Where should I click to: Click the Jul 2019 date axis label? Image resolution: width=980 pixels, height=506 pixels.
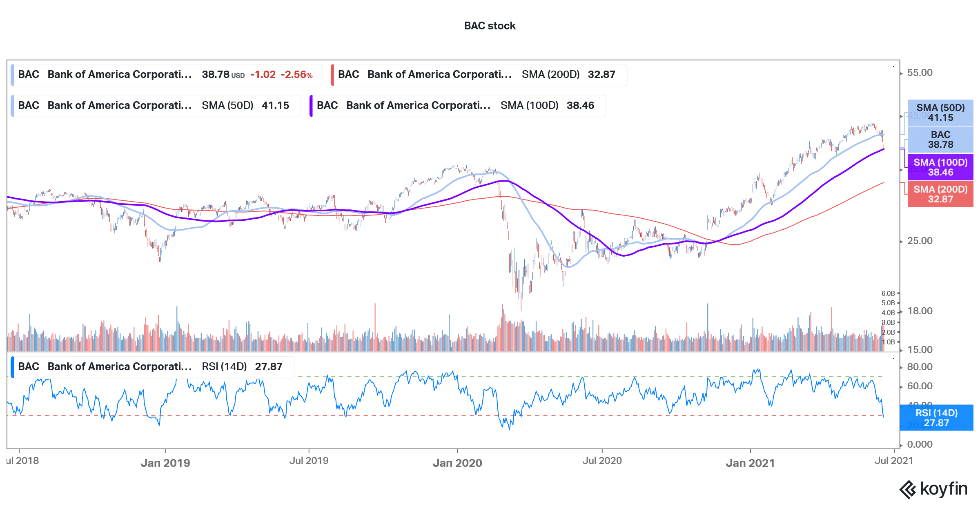309,461
